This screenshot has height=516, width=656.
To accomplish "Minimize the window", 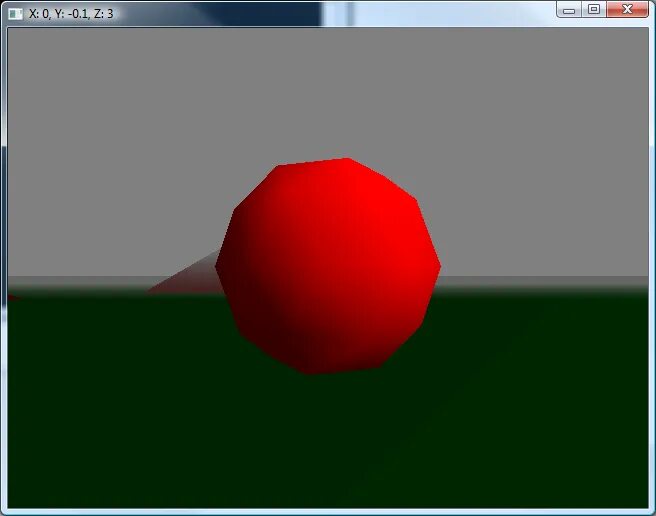I will click(569, 10).
